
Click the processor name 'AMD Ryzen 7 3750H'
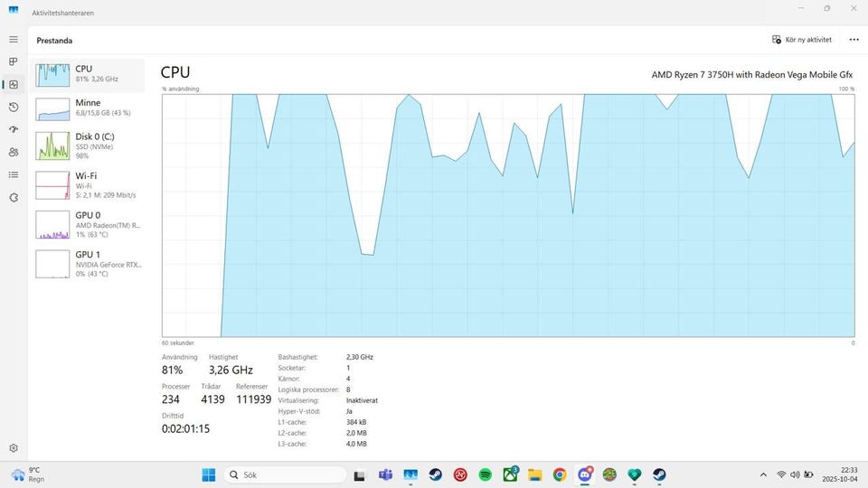click(751, 75)
